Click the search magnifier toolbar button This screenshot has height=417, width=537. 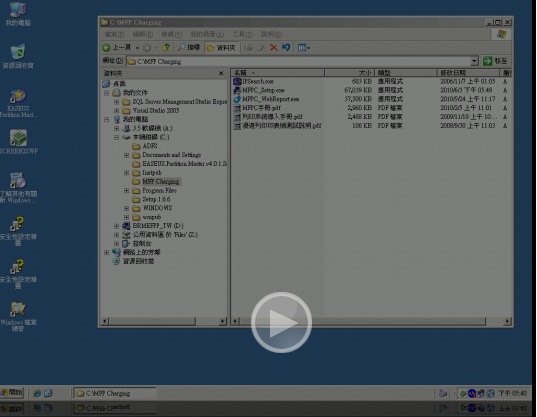click(188, 48)
